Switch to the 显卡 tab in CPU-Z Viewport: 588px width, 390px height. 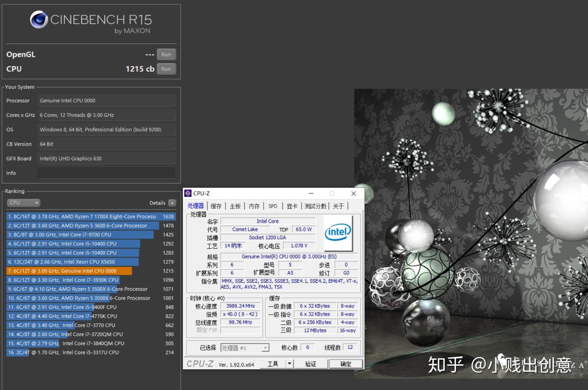pos(292,206)
